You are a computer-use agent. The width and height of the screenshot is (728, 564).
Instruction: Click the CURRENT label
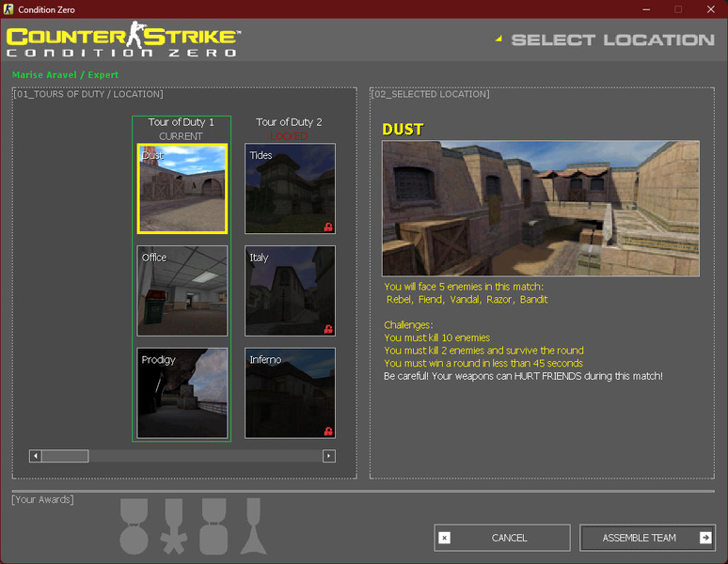(x=182, y=136)
